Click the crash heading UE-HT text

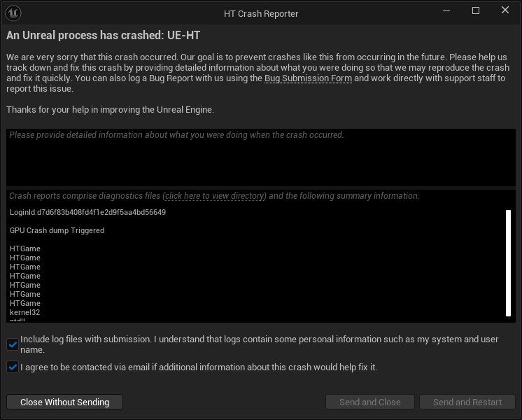pyautogui.click(x=183, y=35)
